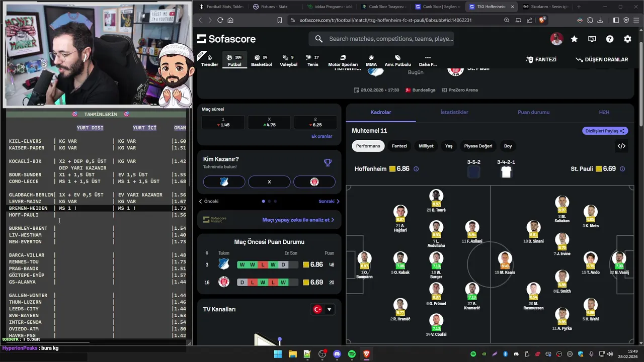Click the Sofascore search field

(x=382, y=39)
